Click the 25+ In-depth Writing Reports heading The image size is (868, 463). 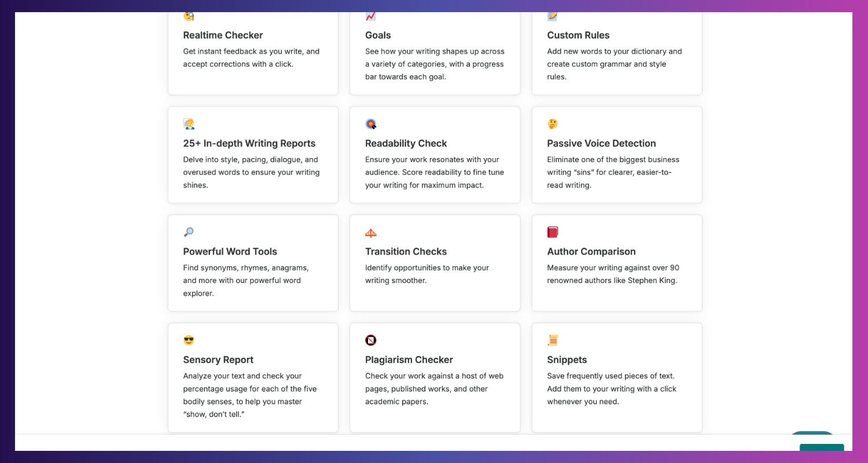pyautogui.click(x=249, y=144)
